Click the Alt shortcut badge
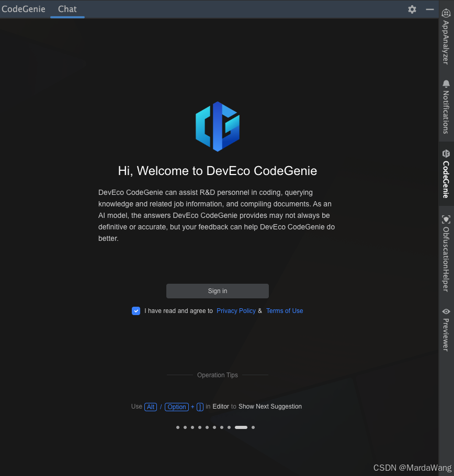Screen dimensions: 454x476 150,407
